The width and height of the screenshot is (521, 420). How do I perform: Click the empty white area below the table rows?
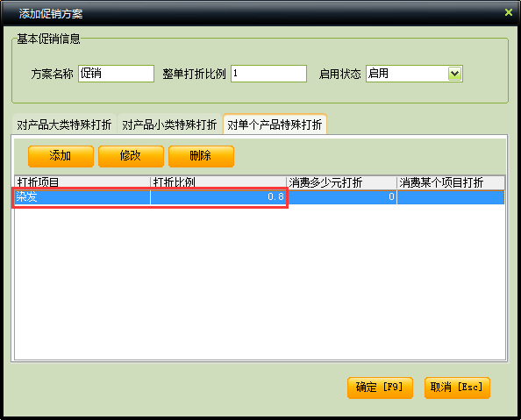[x=260, y=281]
